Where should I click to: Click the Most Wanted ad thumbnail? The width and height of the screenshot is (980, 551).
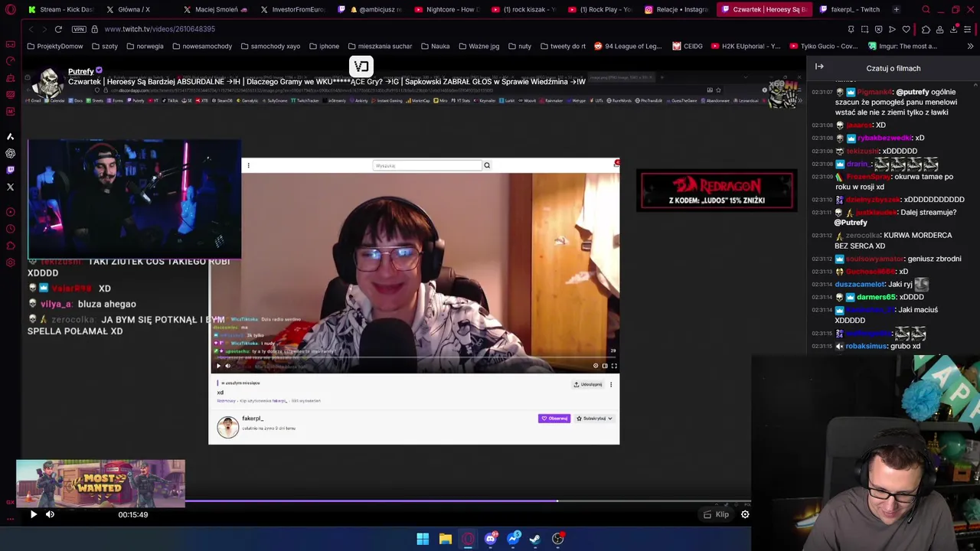100,483
